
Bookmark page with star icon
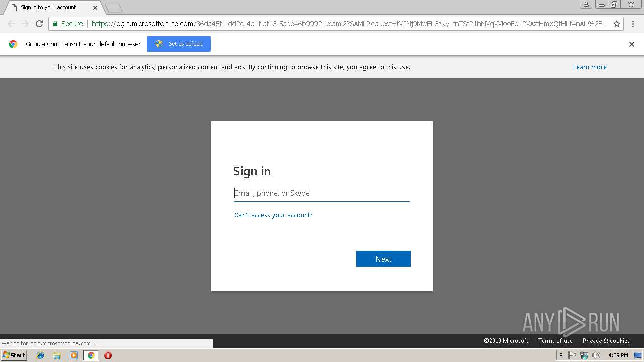pos(617,24)
